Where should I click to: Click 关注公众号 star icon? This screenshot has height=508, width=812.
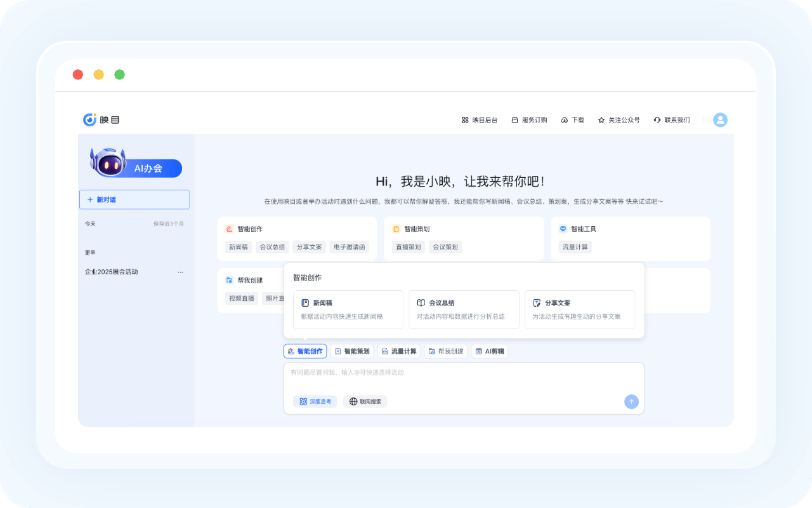pyautogui.click(x=601, y=120)
